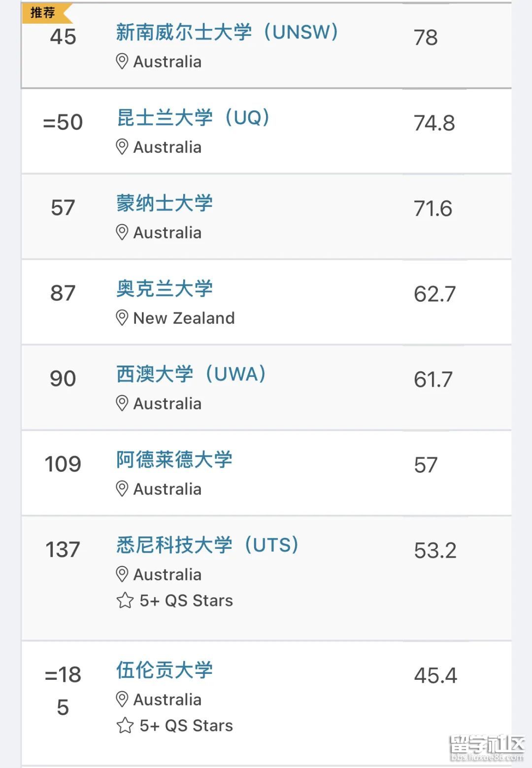Click the QS Stars star icon under 悉尼科技大学
The image size is (532, 768).
point(125,601)
